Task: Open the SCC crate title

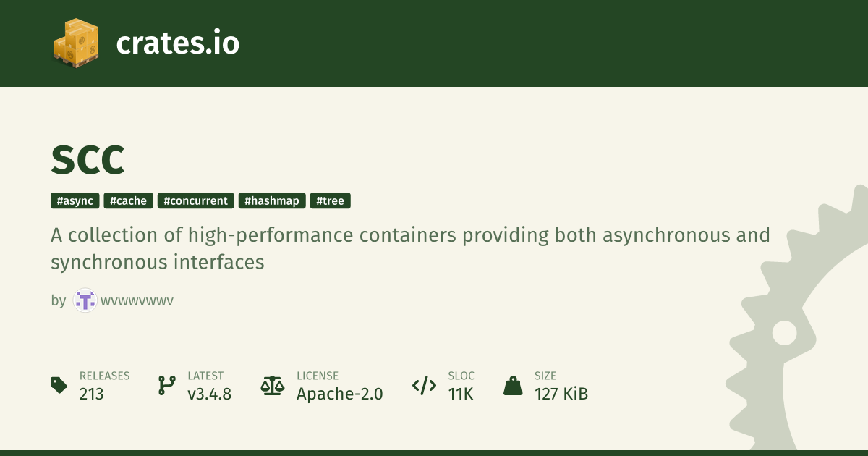Action: [x=88, y=160]
